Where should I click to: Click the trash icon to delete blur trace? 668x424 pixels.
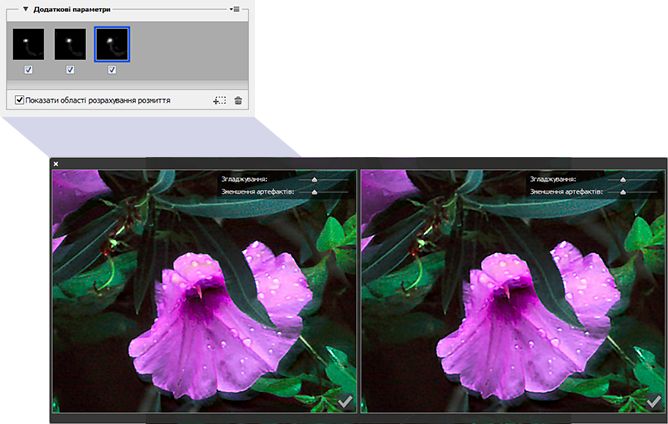(238, 101)
